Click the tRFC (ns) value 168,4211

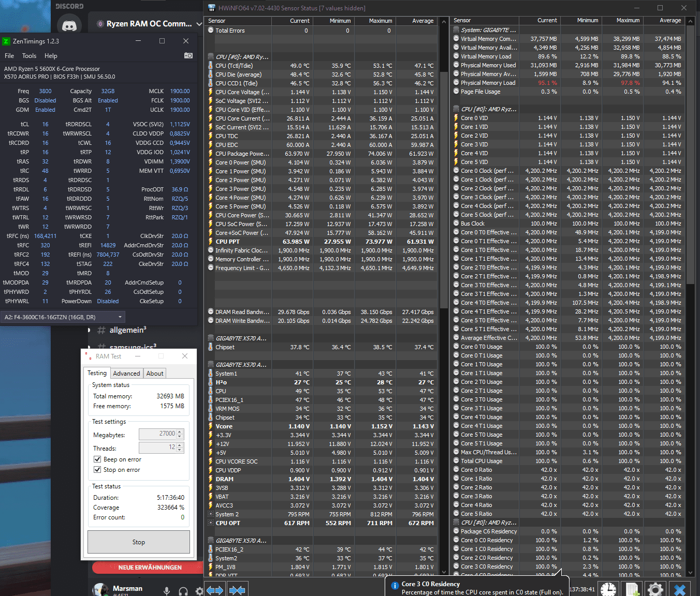click(x=45, y=236)
